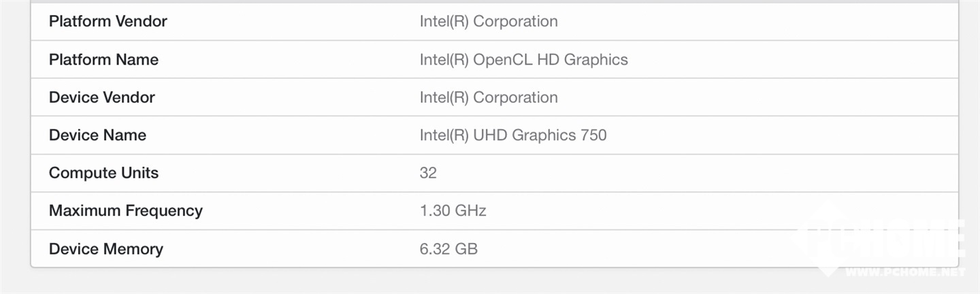Click the Compute Units table row

(495, 173)
